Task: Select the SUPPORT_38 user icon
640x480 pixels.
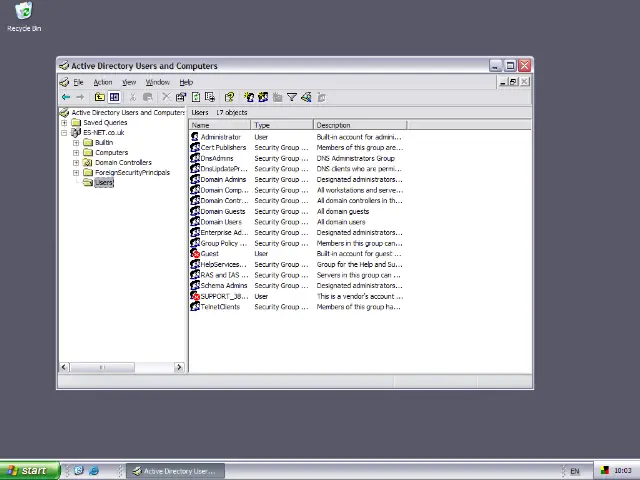Action: (195, 296)
